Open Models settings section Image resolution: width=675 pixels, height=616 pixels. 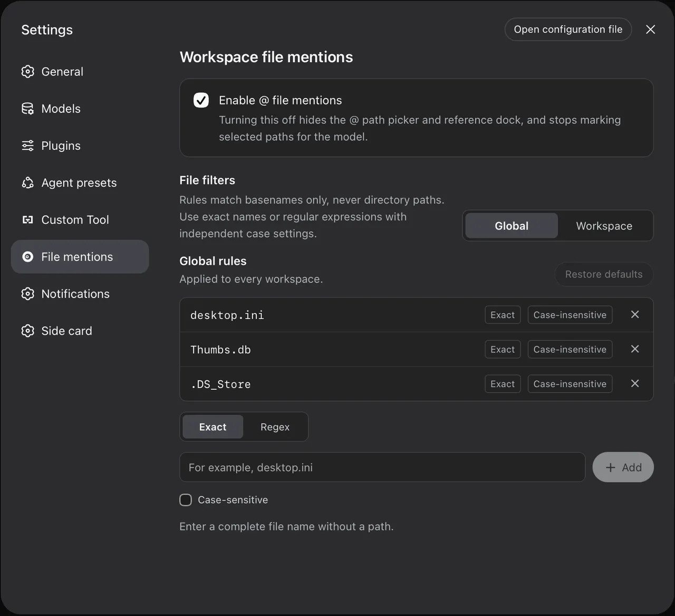pos(80,109)
